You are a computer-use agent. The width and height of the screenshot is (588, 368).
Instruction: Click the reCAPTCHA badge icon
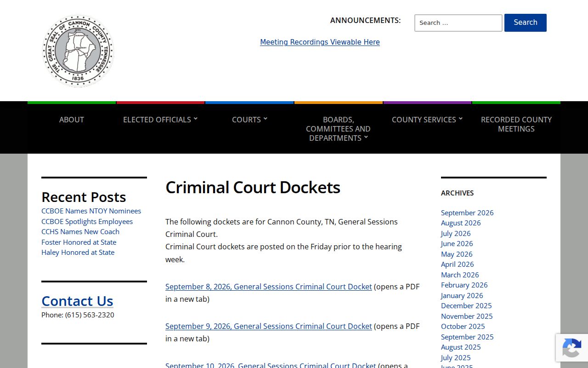click(572, 348)
